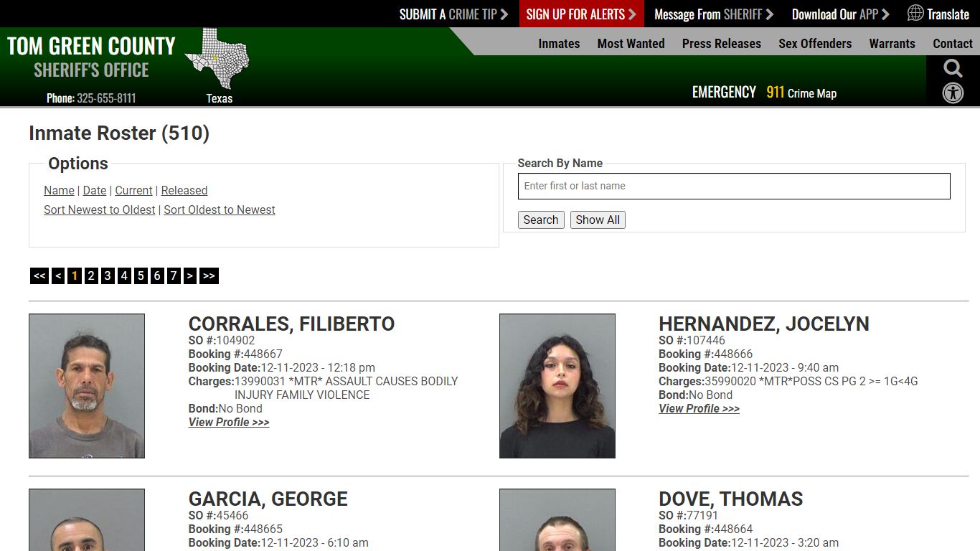Choose Sort Oldest to Newest
980x551 pixels.
[220, 209]
